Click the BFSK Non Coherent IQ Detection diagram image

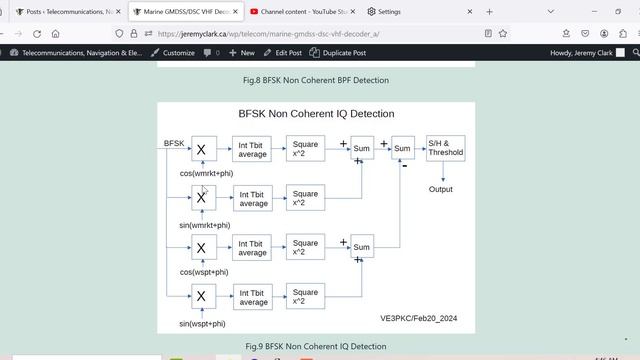316,218
